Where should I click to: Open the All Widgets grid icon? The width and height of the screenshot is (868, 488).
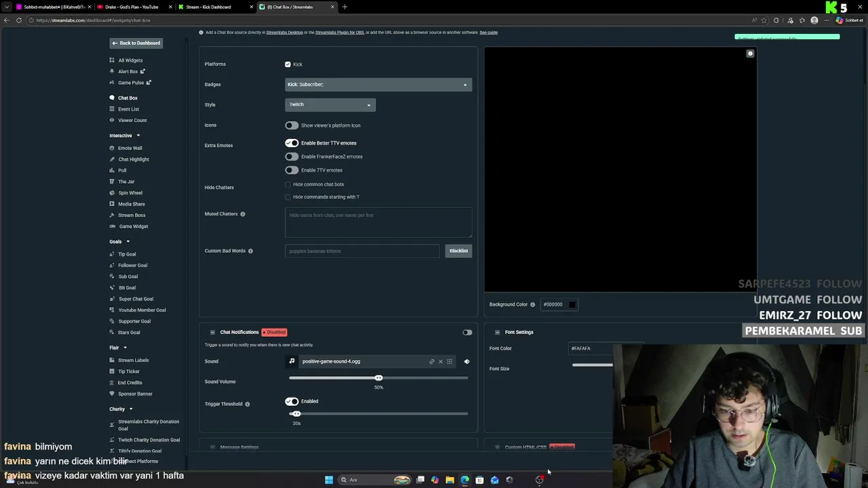click(x=112, y=60)
